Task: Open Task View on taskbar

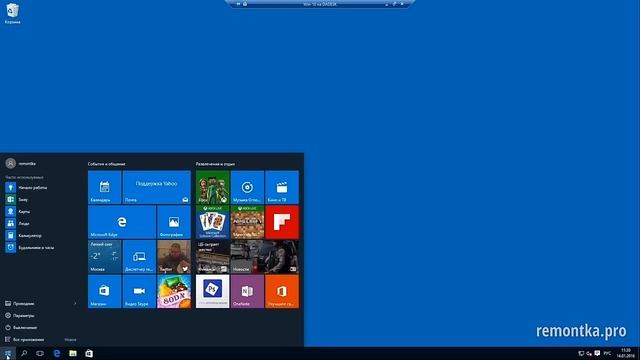Action: point(40,353)
